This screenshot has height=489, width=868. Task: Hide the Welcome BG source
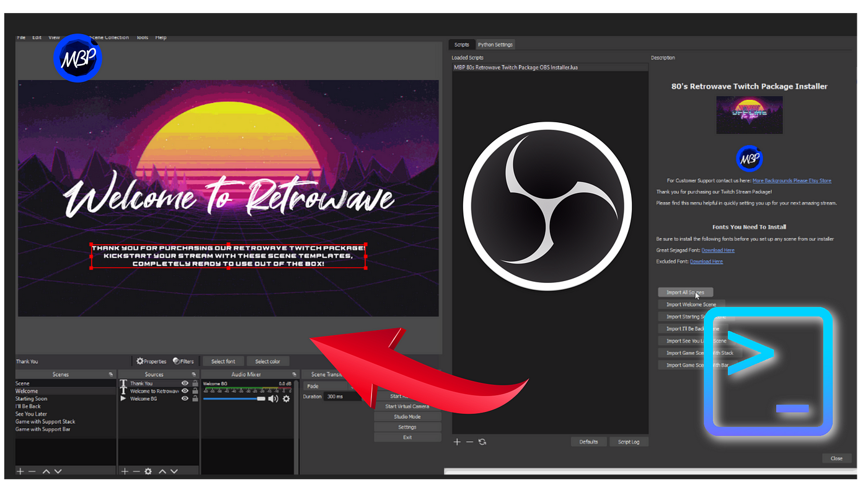click(x=185, y=398)
